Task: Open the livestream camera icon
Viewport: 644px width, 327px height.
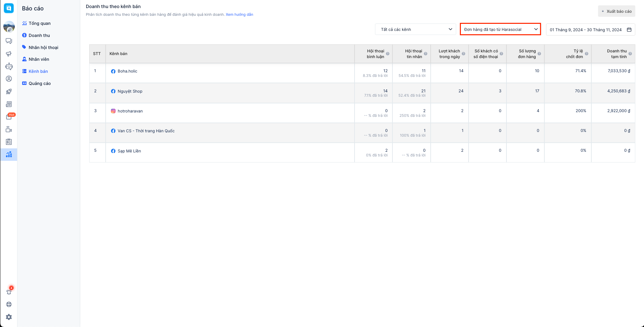Action: pos(9,130)
